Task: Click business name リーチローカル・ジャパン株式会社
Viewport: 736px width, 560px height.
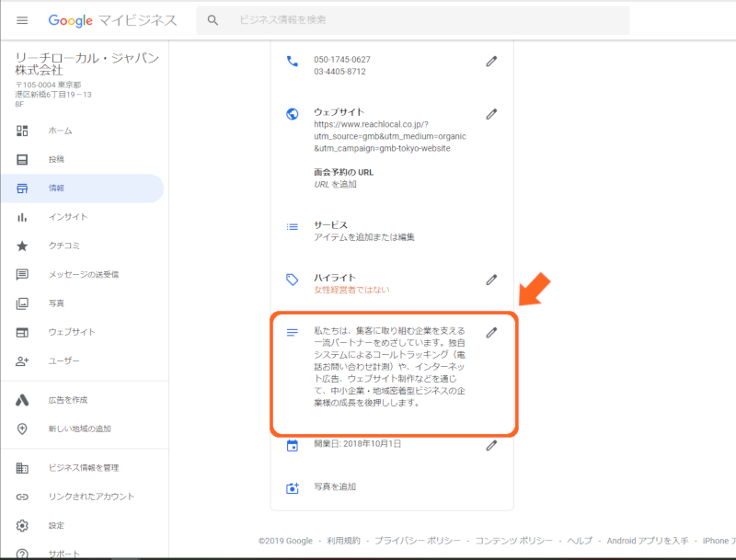Action: pos(87,63)
